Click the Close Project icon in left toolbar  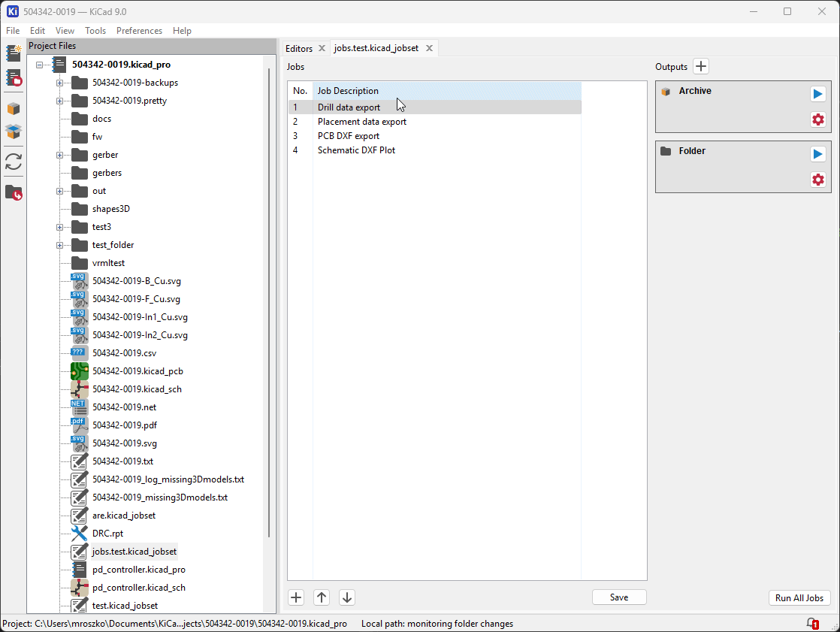pos(14,78)
